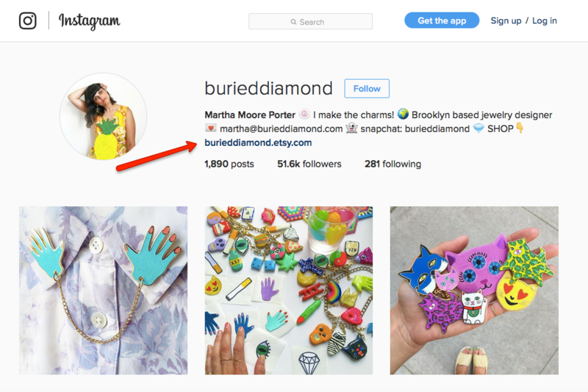The height and width of the screenshot is (392, 588).
Task: Click the globe emoji in bio
Action: (x=403, y=114)
